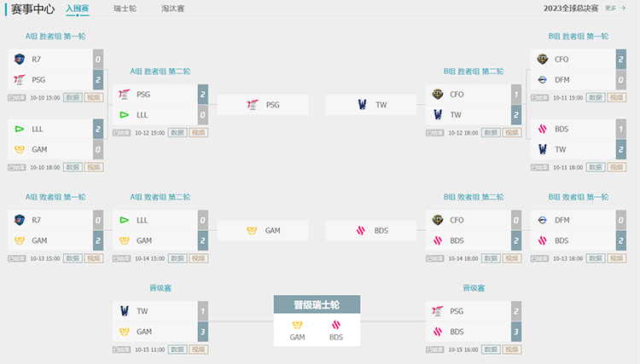Switch to the 淘汰赛 tab
This screenshot has height=364, width=640.
pyautogui.click(x=172, y=9)
